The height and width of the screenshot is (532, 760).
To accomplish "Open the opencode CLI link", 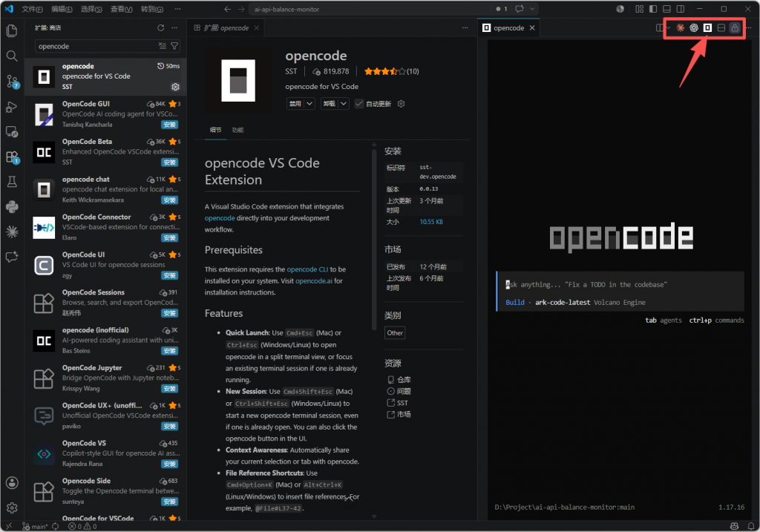I will (307, 269).
